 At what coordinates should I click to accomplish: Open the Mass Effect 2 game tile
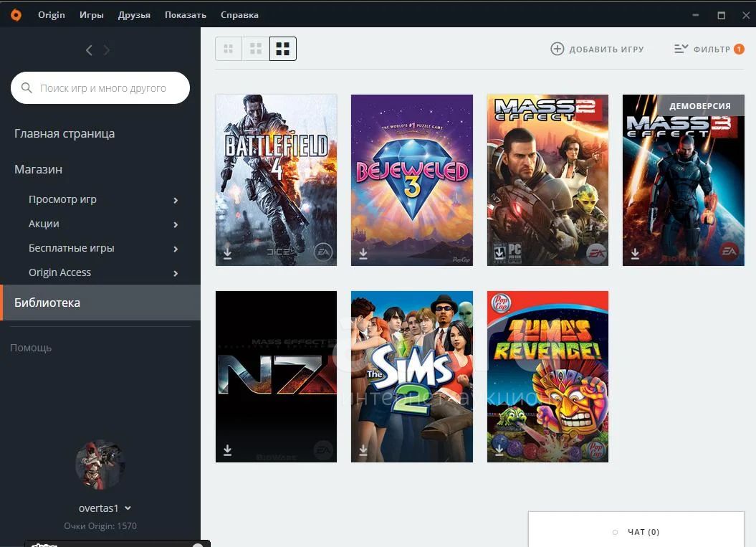(547, 180)
